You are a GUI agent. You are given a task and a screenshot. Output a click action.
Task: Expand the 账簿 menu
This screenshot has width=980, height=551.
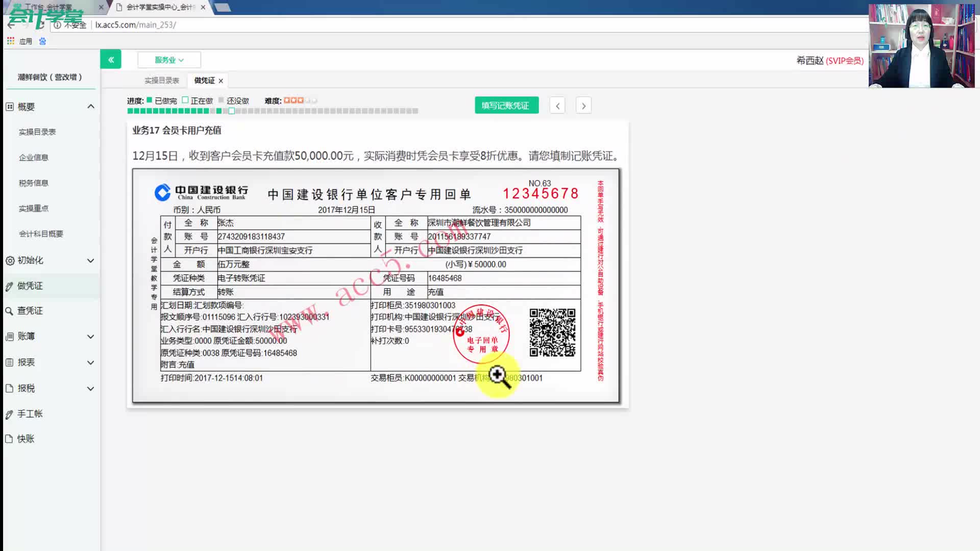(x=91, y=337)
